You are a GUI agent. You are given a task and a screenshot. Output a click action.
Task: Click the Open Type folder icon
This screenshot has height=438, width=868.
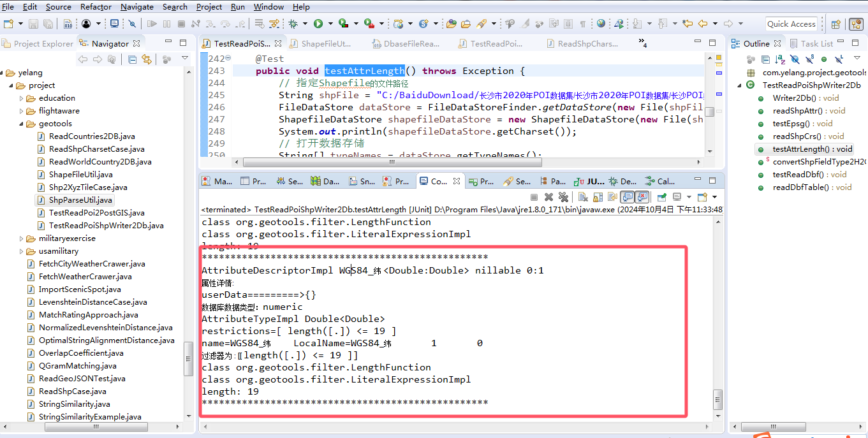451,24
